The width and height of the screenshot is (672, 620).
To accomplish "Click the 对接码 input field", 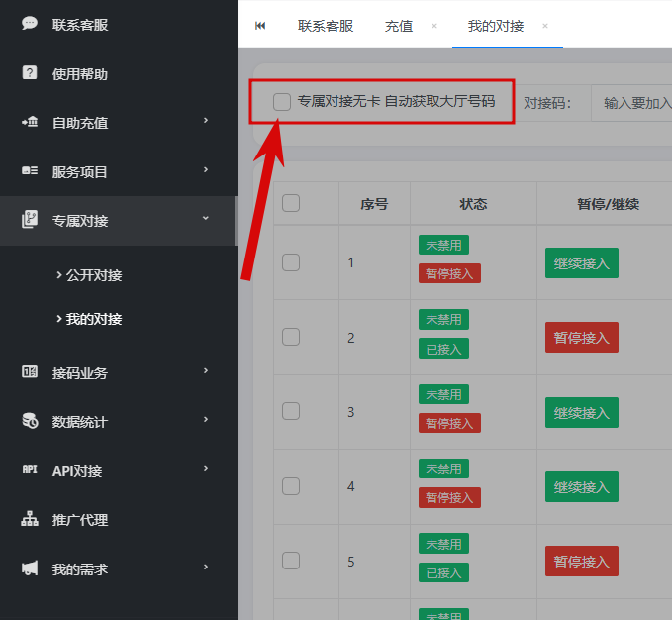I will click(631, 103).
